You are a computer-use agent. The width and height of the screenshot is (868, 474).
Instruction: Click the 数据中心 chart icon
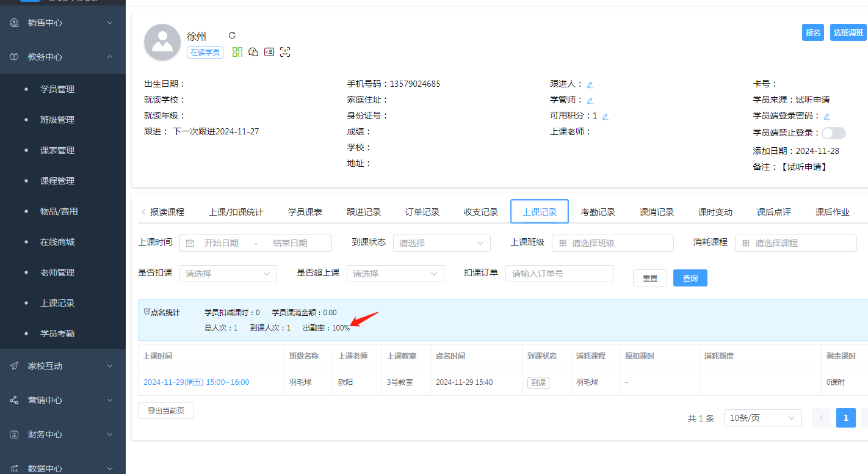[15, 469]
